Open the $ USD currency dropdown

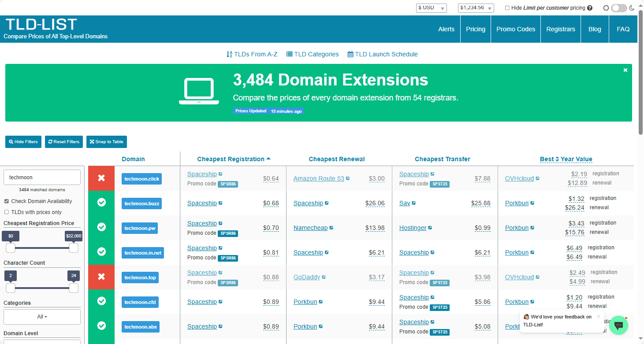click(432, 8)
